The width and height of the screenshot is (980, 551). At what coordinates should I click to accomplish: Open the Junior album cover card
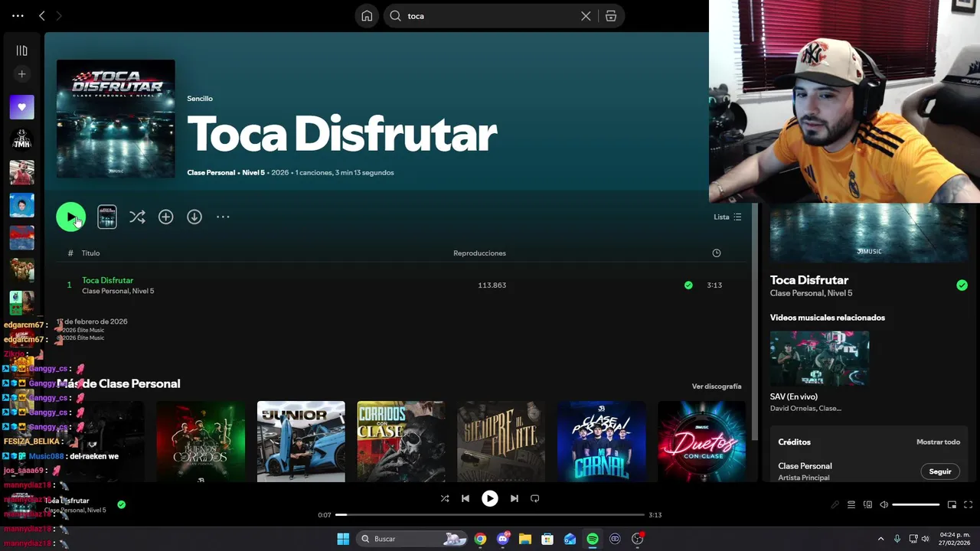pos(301,442)
